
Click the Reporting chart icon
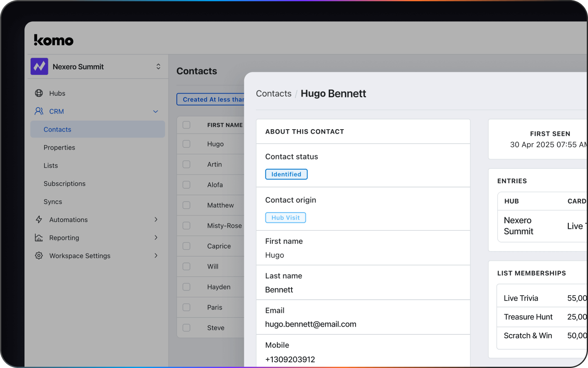(39, 238)
